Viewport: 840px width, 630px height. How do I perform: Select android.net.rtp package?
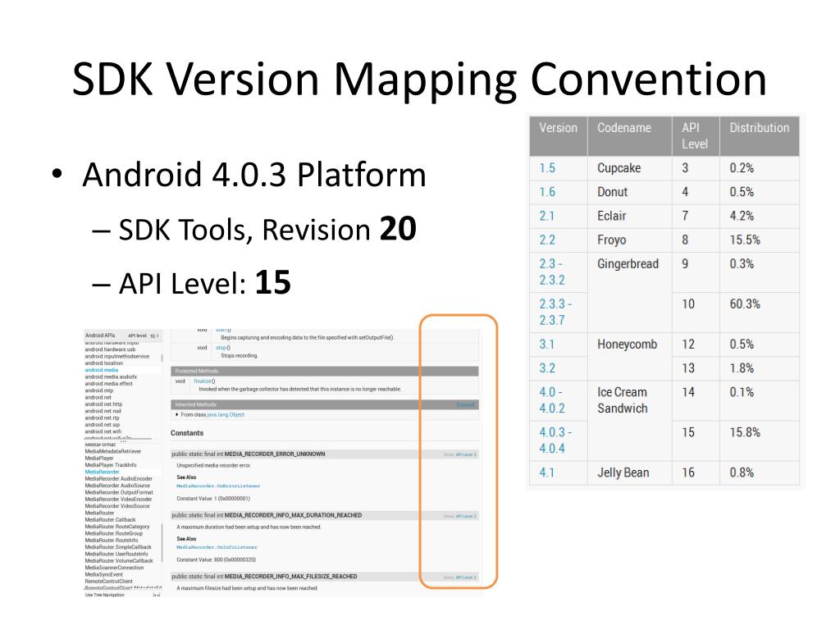point(102,418)
